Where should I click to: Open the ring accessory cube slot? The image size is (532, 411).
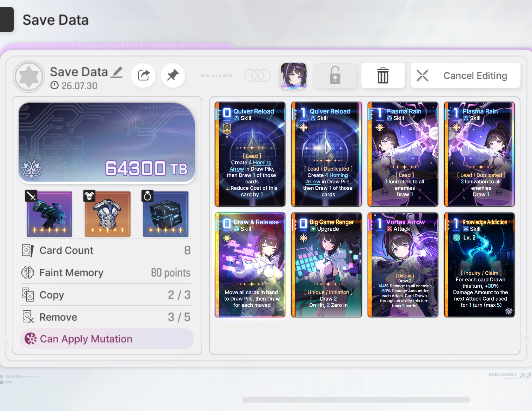pyautogui.click(x=166, y=214)
